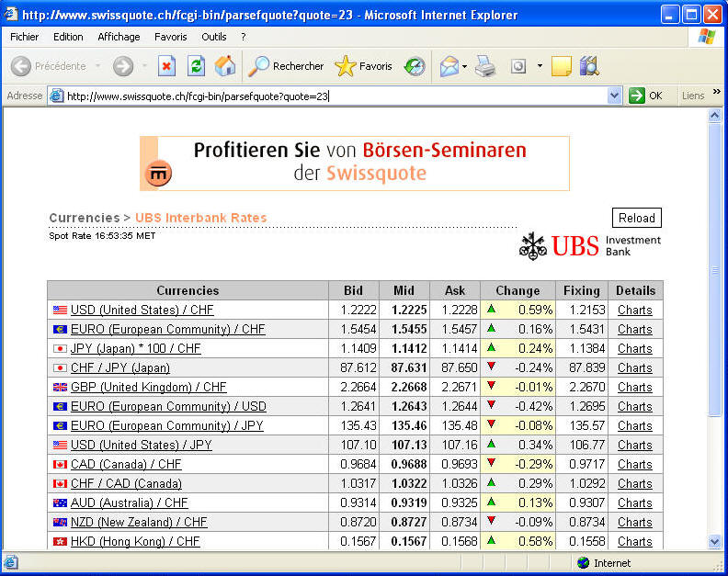Open the Rechercher search tool
The width and height of the screenshot is (728, 576).
tap(286, 66)
